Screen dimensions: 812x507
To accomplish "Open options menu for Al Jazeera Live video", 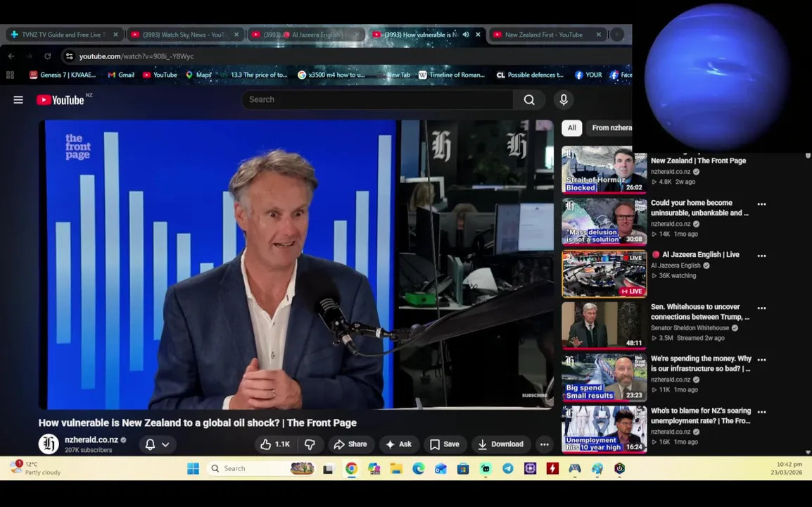I will (762, 256).
